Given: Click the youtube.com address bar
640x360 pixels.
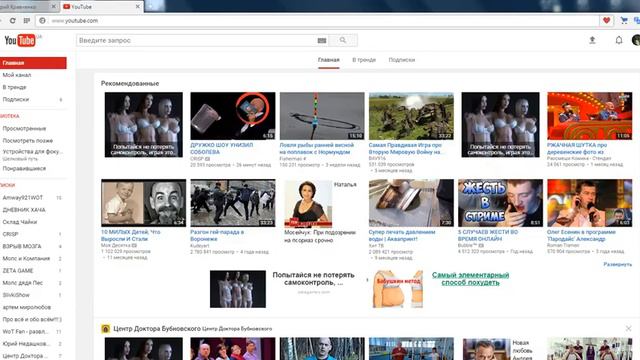Looking at the screenshot, I should (318, 20).
